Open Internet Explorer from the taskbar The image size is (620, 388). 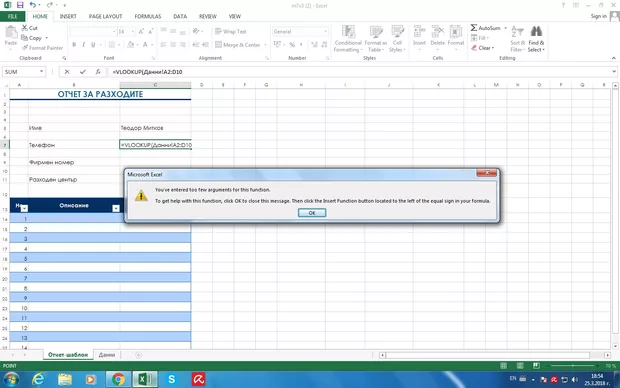[38, 379]
